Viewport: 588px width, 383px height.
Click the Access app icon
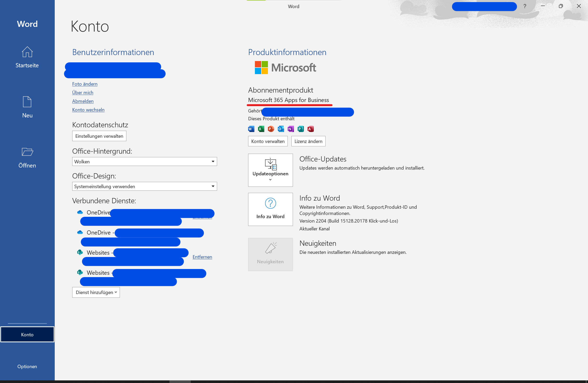pyautogui.click(x=310, y=129)
